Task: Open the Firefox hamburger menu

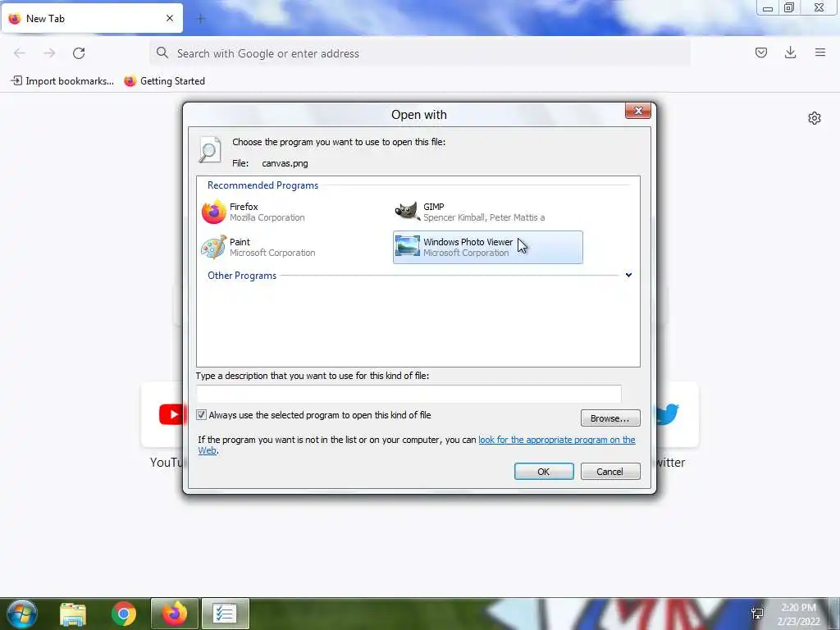Action: [x=819, y=52]
